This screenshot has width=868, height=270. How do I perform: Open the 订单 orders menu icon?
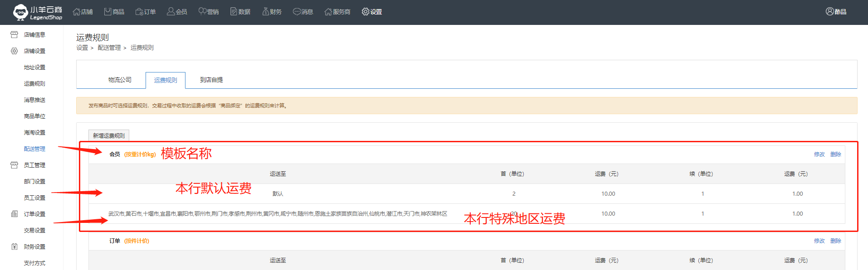click(x=140, y=12)
